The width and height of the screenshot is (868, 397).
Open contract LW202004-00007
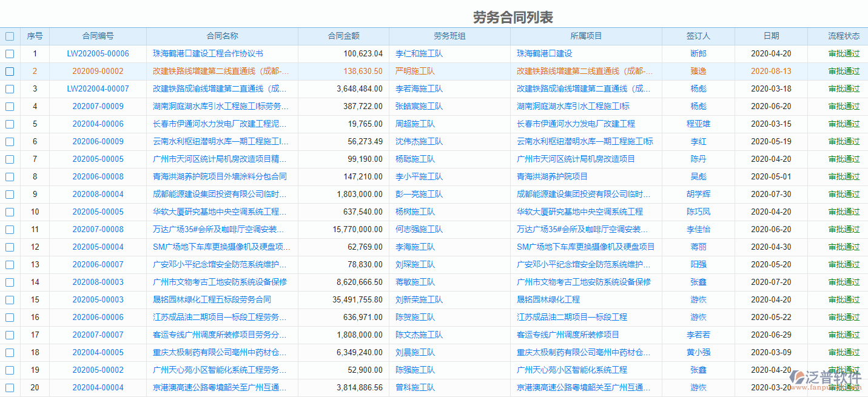[98, 88]
